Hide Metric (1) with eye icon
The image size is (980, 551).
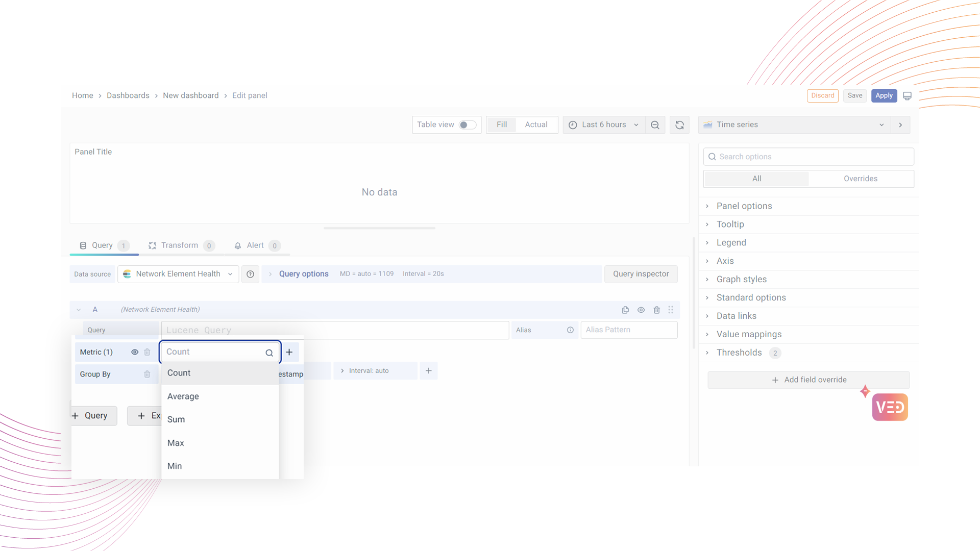tap(135, 352)
